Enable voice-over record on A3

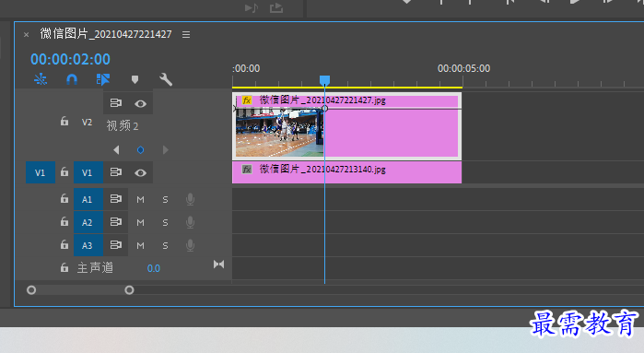(x=190, y=245)
